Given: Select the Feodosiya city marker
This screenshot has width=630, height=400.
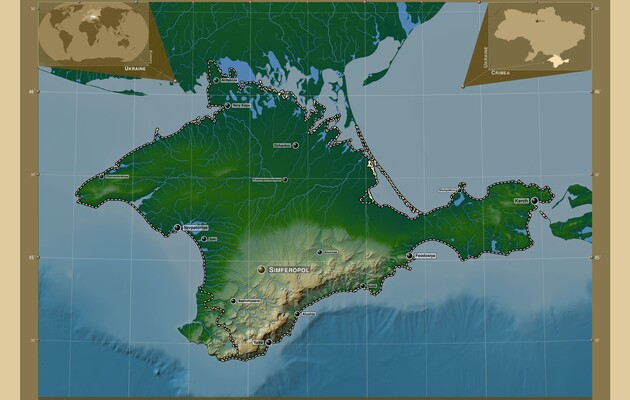Looking at the screenshot, I should tap(409, 256).
